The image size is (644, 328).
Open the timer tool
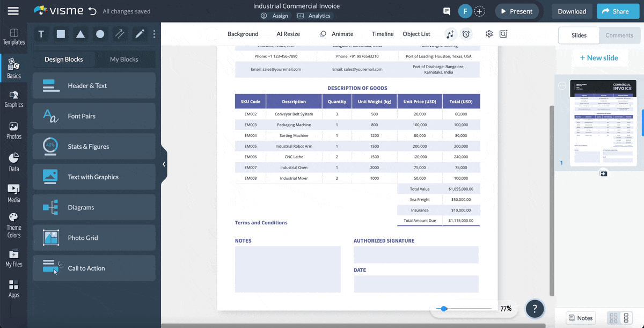pyautogui.click(x=466, y=34)
